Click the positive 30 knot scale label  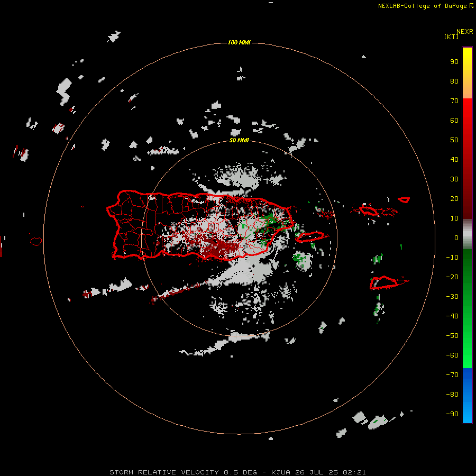pos(454,179)
